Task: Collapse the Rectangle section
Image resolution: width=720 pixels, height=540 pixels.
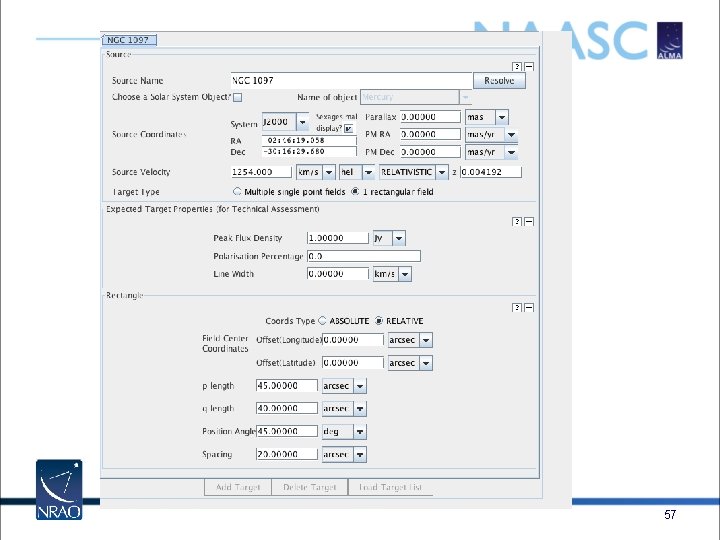Action: pyautogui.click(x=529, y=307)
